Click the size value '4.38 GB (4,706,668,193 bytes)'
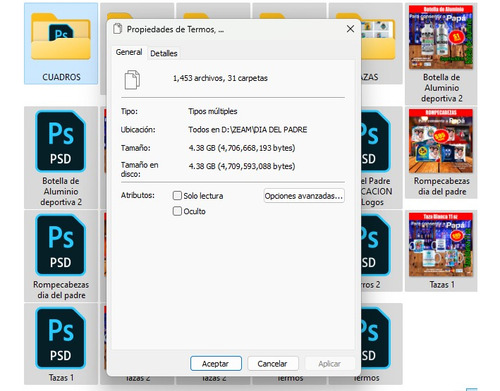This screenshot has height=391, width=500. click(x=242, y=148)
